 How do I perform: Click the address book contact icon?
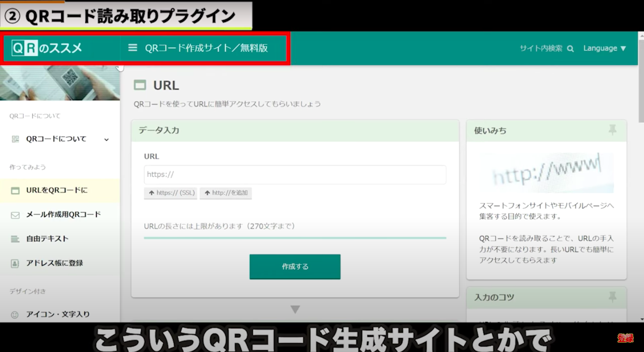pos(15,263)
